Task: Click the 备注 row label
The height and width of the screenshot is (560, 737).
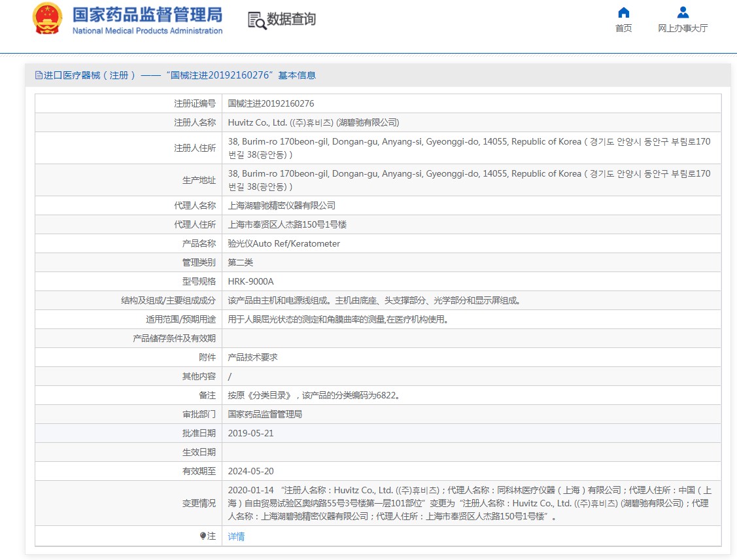Action: (207, 395)
